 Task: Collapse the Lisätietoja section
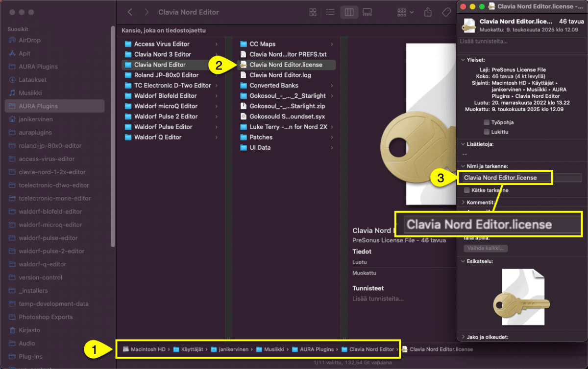click(463, 144)
